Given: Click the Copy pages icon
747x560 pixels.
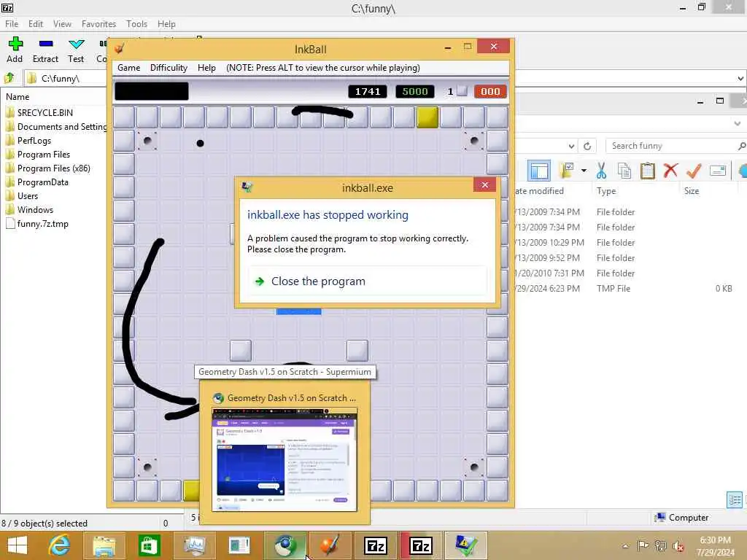Looking at the screenshot, I should [x=624, y=171].
